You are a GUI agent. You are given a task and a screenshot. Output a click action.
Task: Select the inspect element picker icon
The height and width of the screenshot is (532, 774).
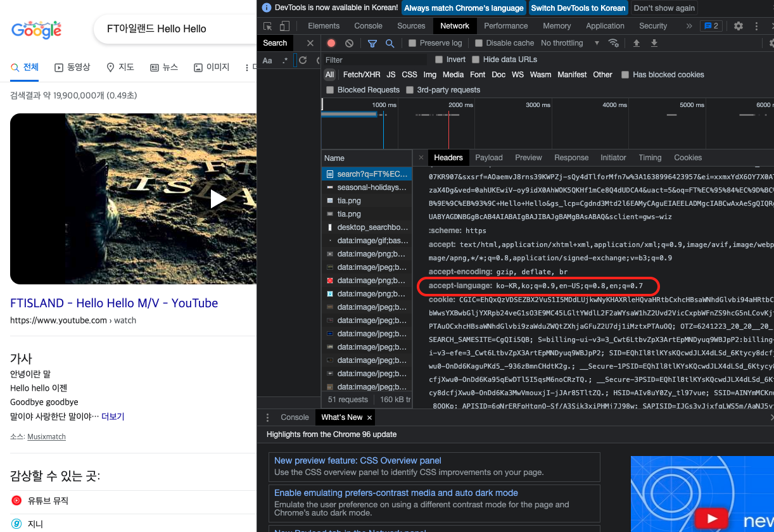click(268, 26)
